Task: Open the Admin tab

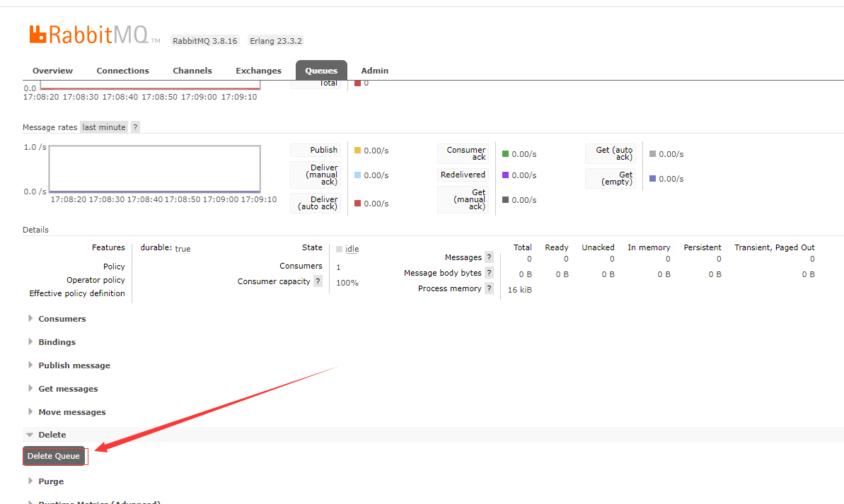Action: click(x=375, y=71)
